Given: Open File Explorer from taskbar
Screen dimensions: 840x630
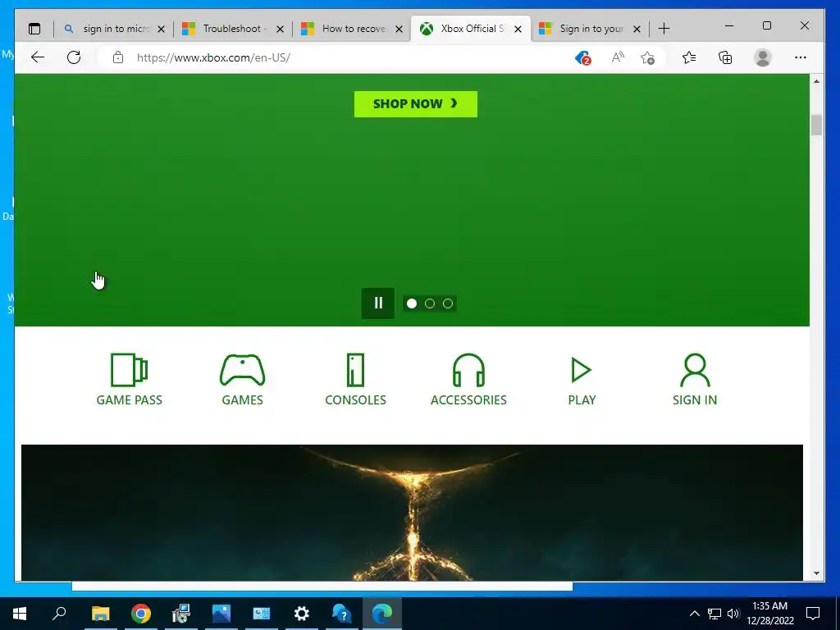Looking at the screenshot, I should 100,614.
